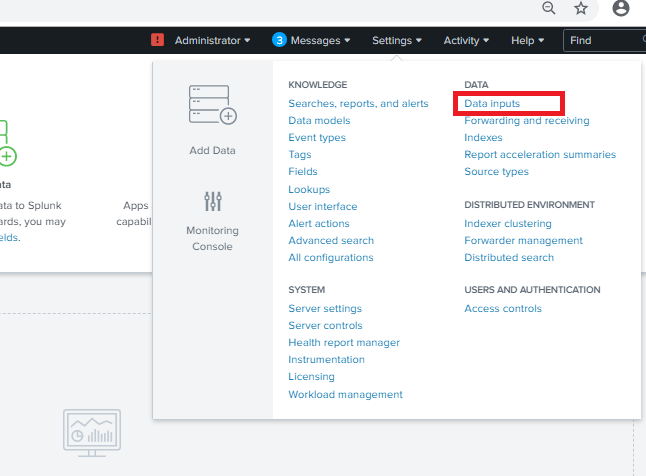The width and height of the screenshot is (646, 476).
Task: Click the Add Data server icon
Action: coord(213,105)
